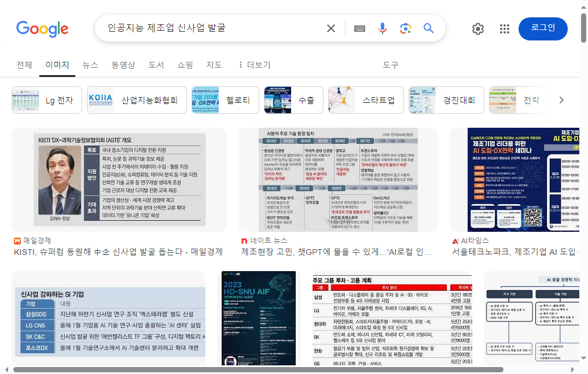The width and height of the screenshot is (588, 374).
Task: Open the AI 융합 flowchart diagram image
Action: point(532,319)
